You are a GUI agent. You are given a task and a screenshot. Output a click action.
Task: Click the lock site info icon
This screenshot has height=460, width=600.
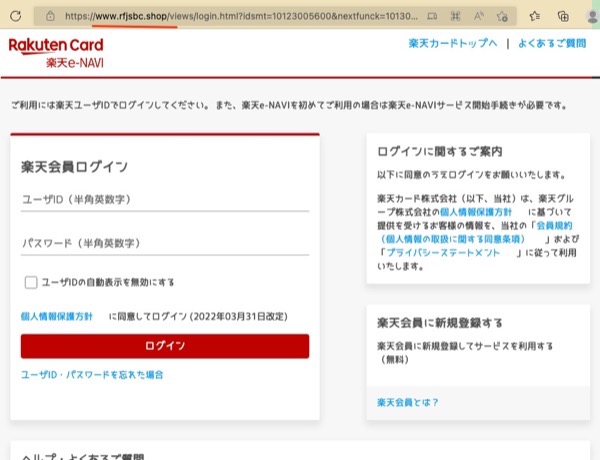click(50, 16)
